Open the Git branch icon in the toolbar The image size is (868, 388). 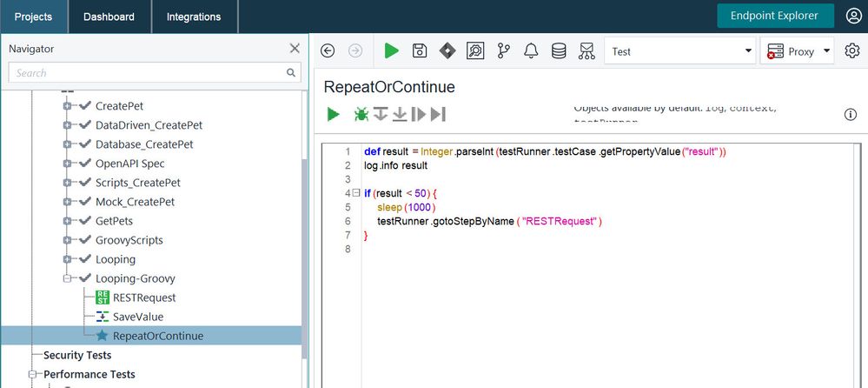click(503, 51)
